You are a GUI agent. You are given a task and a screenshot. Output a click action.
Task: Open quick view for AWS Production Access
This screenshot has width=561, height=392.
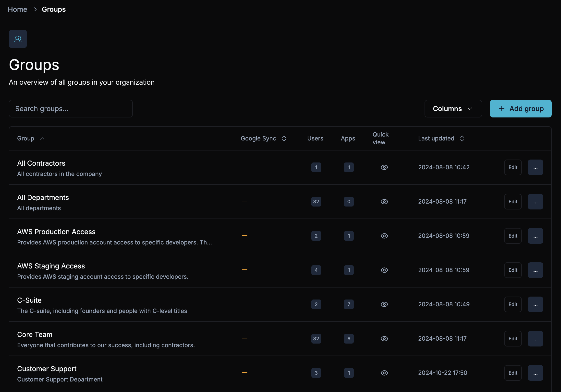coord(384,236)
